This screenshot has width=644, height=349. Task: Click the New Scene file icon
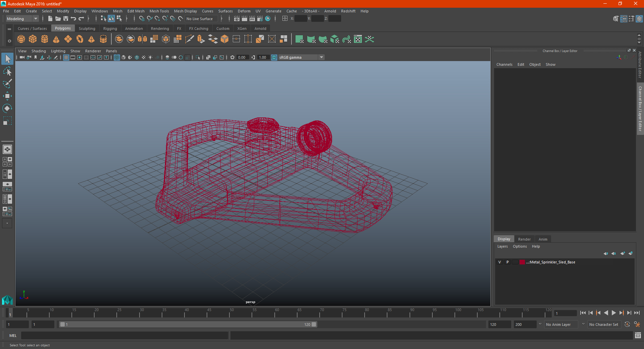click(x=50, y=19)
